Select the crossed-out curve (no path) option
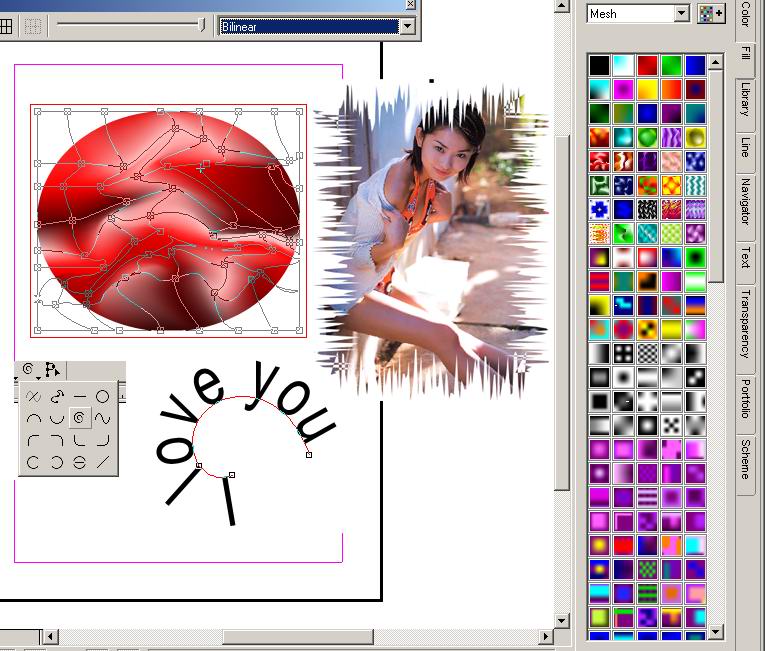765x651 pixels. pos(34,396)
